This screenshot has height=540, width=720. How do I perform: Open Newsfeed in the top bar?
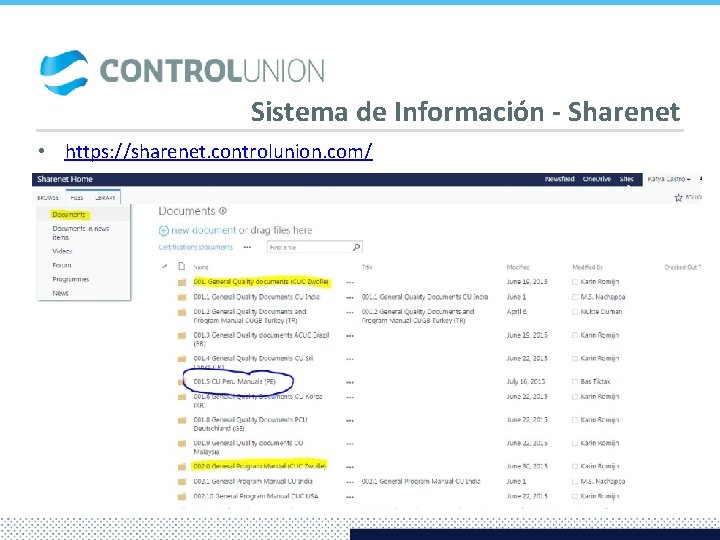click(559, 179)
